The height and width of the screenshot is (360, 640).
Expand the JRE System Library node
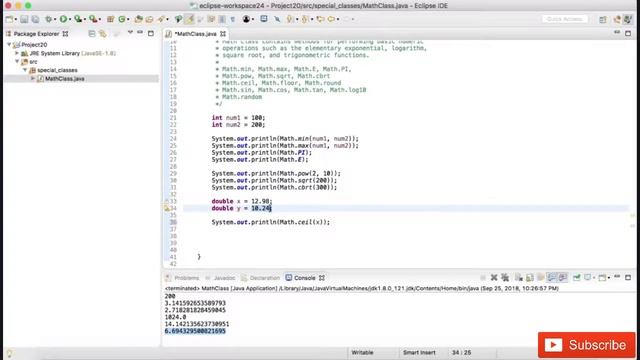pyautogui.click(x=17, y=53)
